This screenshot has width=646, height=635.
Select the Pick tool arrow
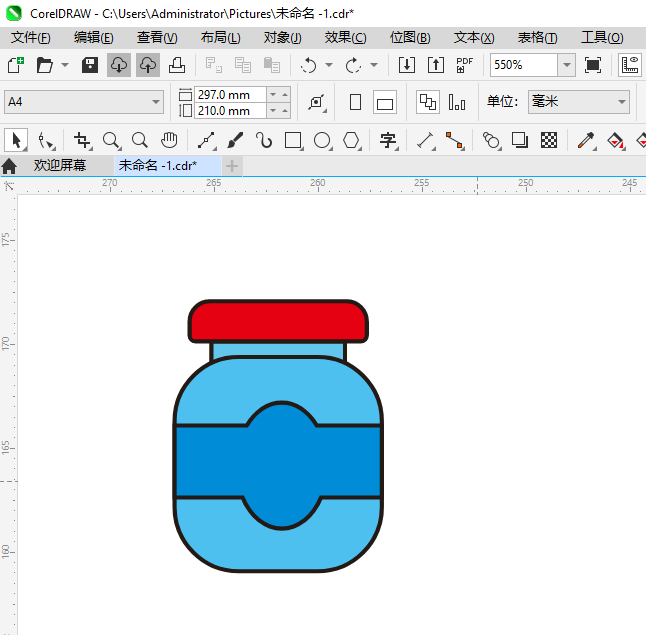pyautogui.click(x=17, y=140)
